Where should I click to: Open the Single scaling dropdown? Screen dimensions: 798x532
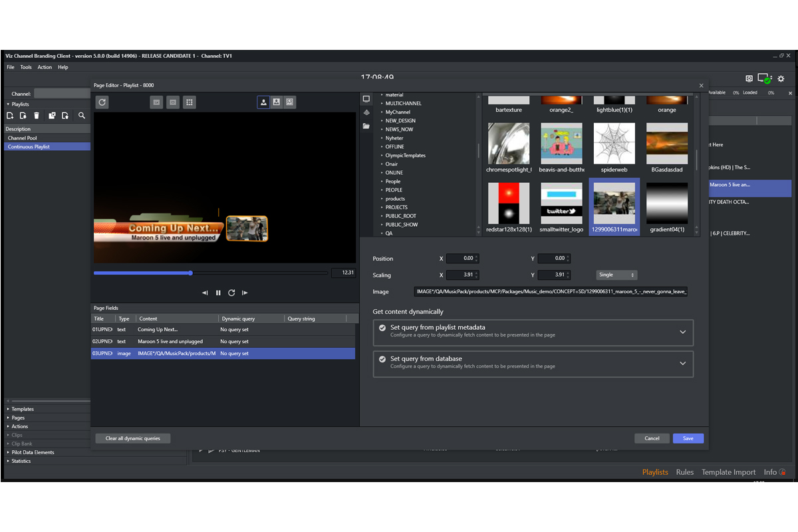tap(616, 275)
